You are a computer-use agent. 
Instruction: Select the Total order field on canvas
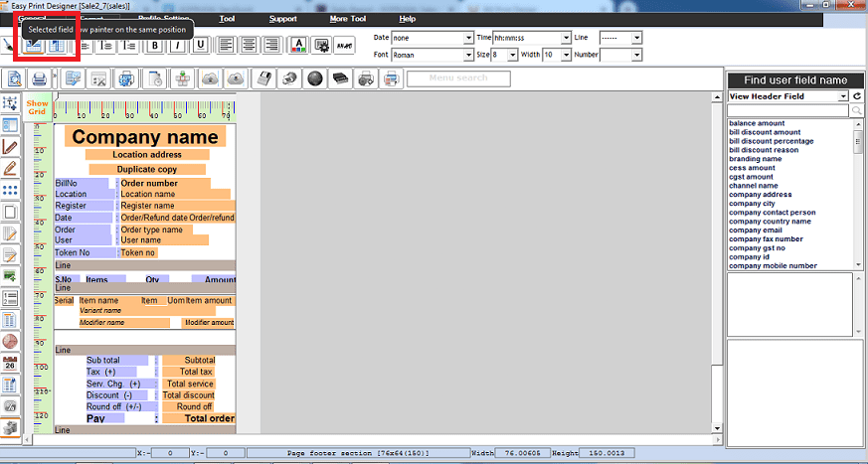(199, 418)
